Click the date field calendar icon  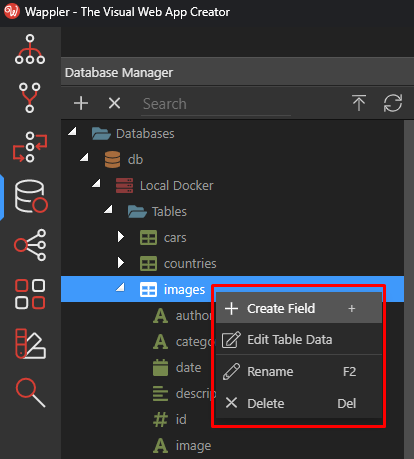[x=160, y=367]
